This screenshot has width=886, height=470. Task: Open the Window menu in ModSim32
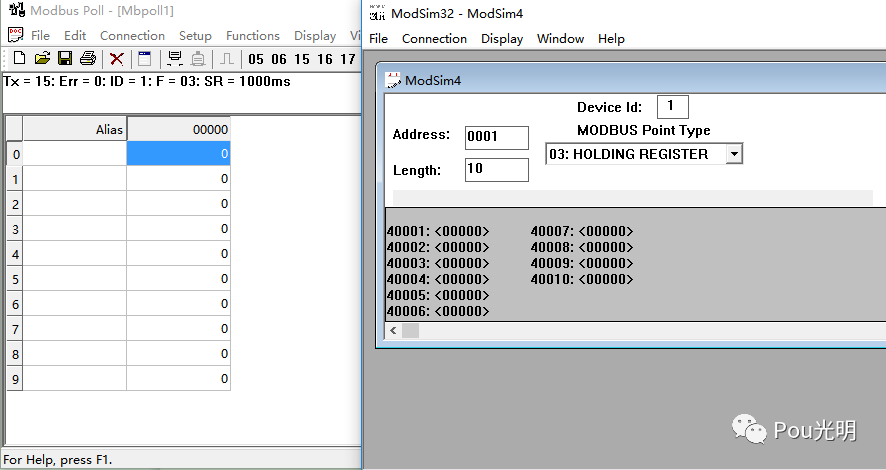(560, 38)
